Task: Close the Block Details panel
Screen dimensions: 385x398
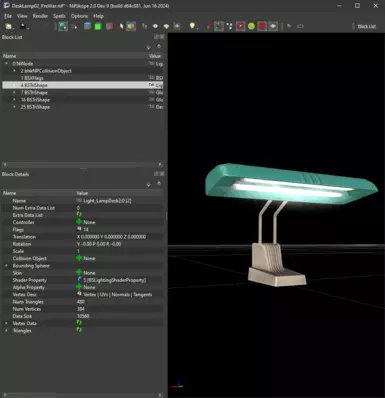Action: [x=162, y=174]
